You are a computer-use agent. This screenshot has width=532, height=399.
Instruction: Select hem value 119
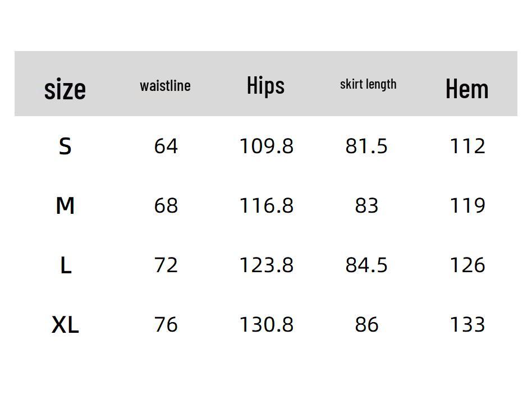coord(467,206)
